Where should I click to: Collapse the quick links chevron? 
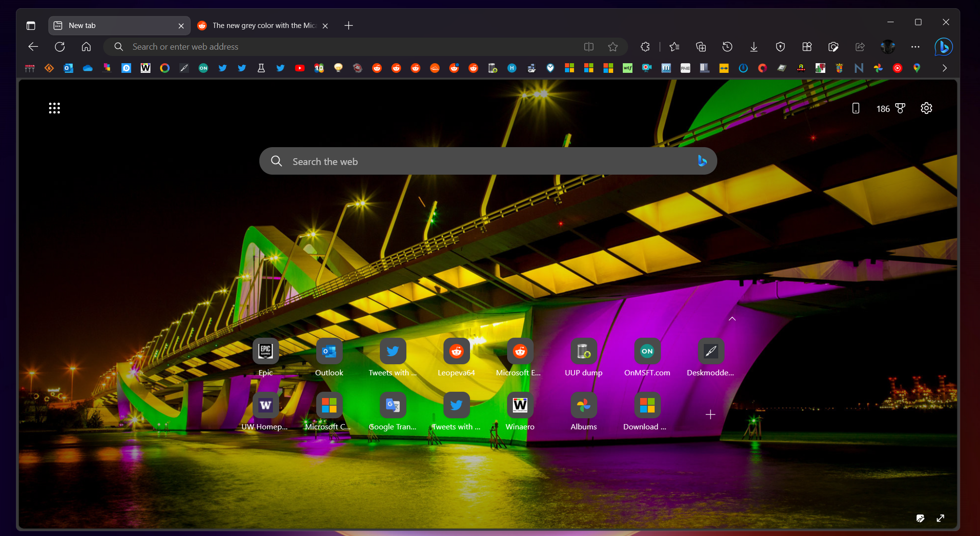(x=732, y=319)
